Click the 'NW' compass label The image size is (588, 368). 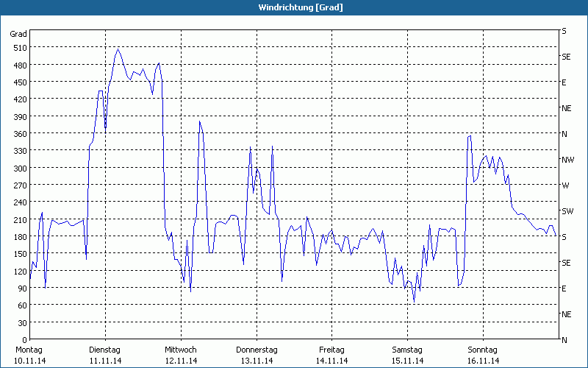pyautogui.click(x=567, y=160)
